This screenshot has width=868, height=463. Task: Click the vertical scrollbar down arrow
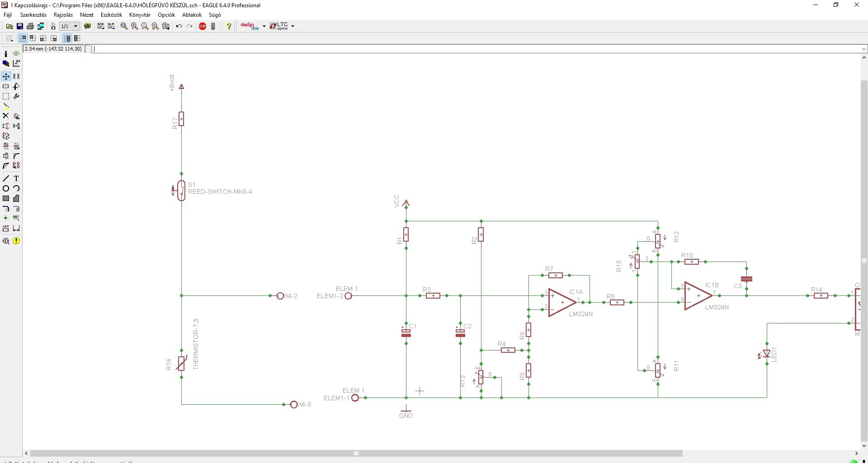pos(864,445)
